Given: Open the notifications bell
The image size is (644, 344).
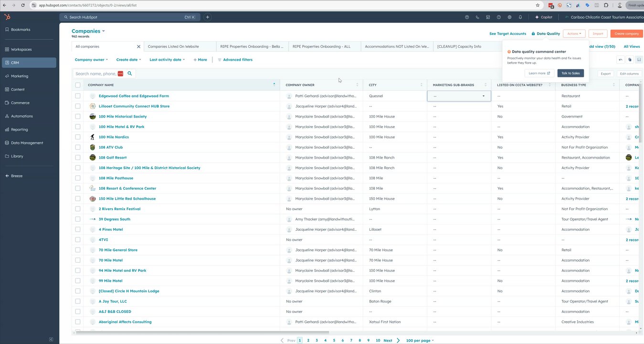Looking at the screenshot, I should click(520, 17).
